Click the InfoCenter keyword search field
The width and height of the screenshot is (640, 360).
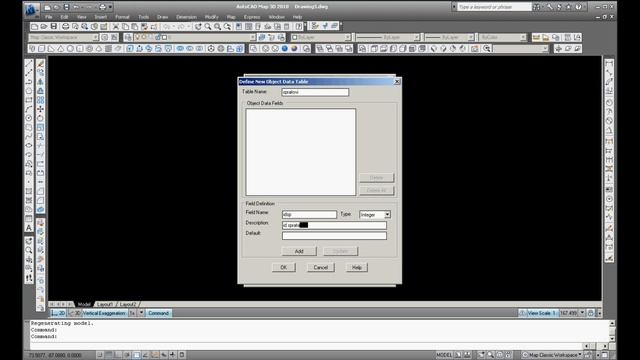[x=494, y=7]
